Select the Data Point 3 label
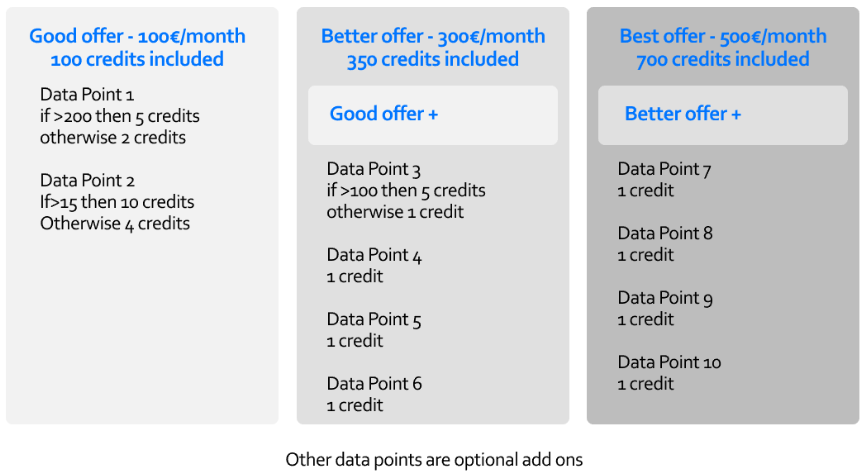The image size is (867, 475). (374, 170)
